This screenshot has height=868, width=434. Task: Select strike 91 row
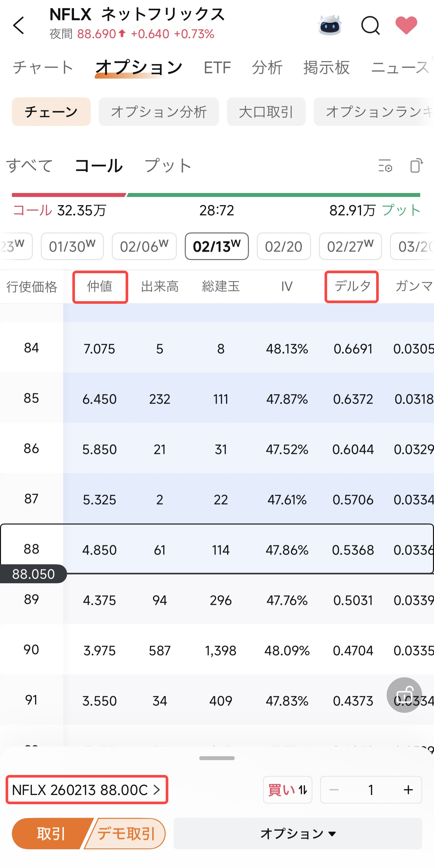click(x=217, y=700)
